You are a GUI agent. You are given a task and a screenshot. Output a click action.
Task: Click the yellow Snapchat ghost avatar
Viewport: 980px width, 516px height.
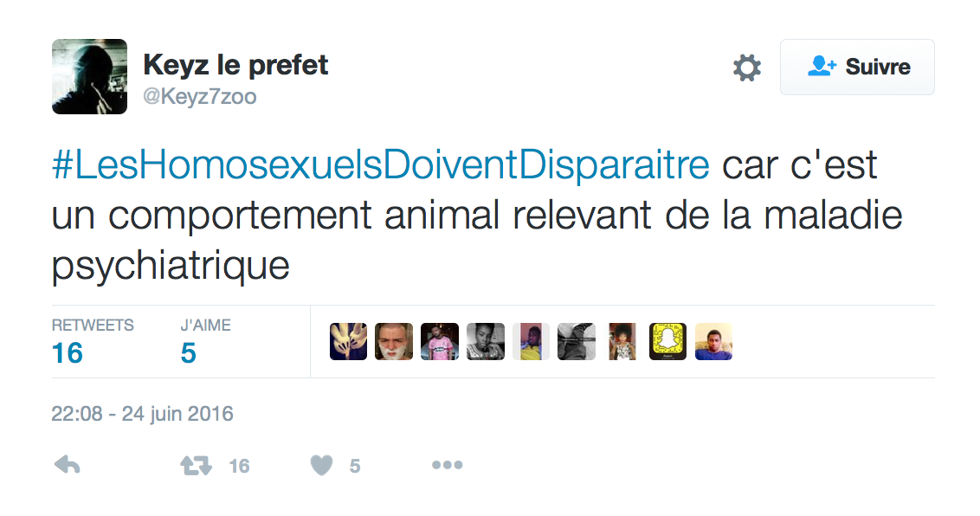(x=667, y=342)
